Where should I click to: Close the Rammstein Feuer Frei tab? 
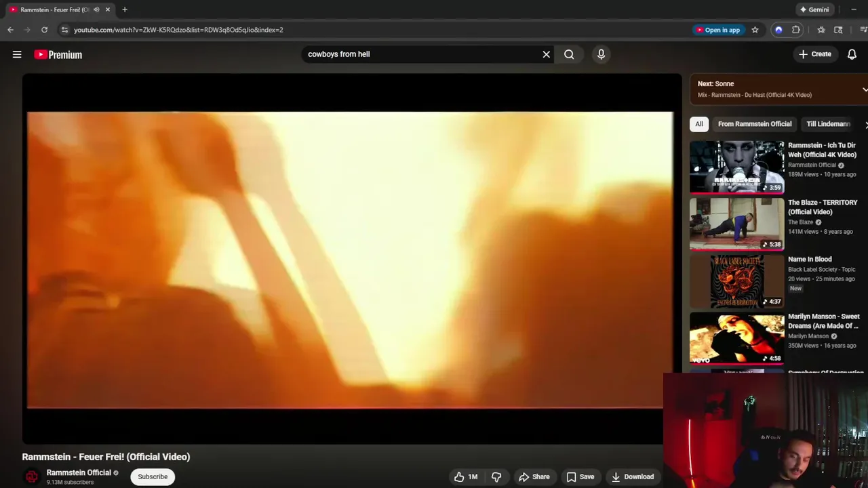[x=107, y=9]
